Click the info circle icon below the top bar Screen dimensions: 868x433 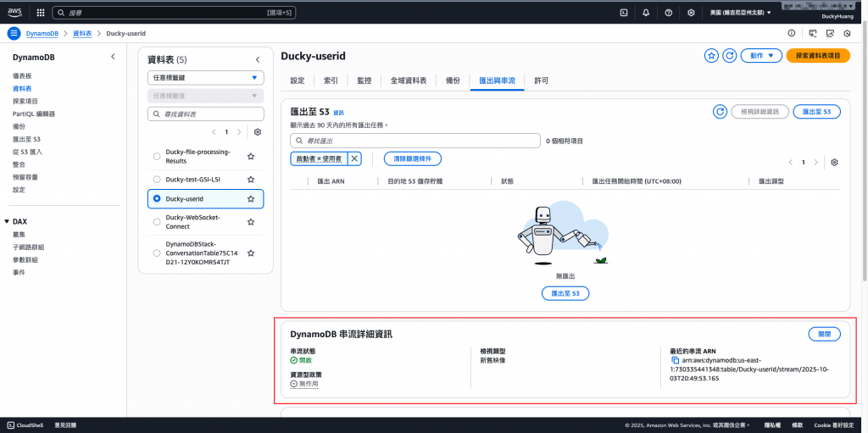(x=792, y=33)
